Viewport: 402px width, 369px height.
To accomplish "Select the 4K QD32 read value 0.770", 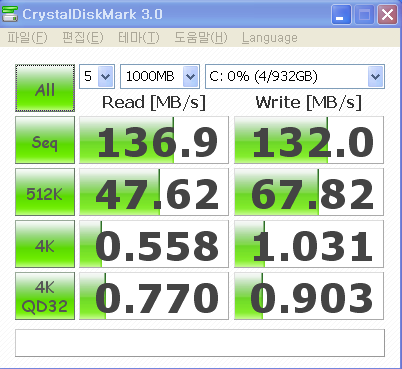I will 154,296.
